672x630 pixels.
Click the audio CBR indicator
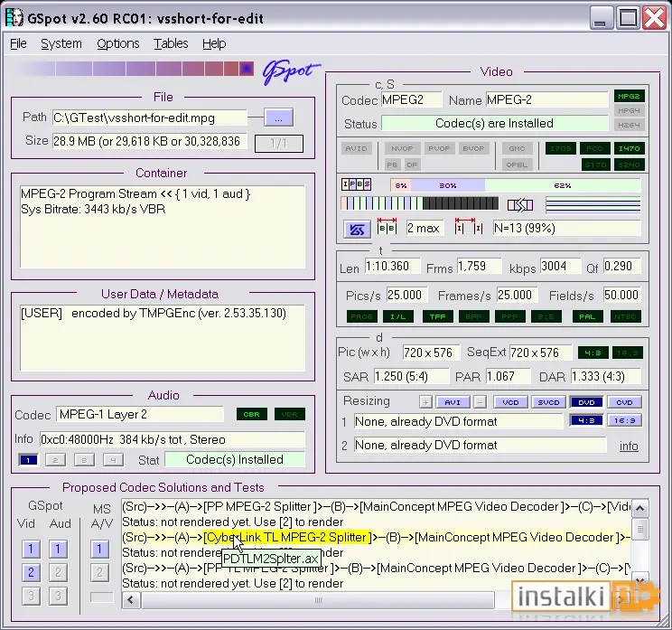252,414
